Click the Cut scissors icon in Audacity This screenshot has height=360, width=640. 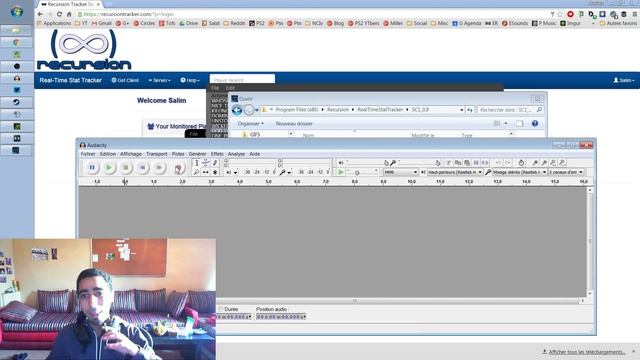pyautogui.click(x=449, y=163)
